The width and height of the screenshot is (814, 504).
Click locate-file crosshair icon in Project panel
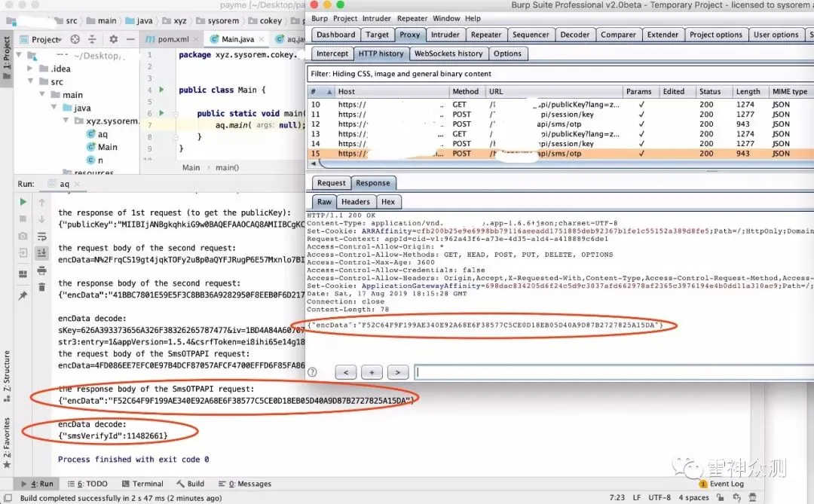coord(75,39)
